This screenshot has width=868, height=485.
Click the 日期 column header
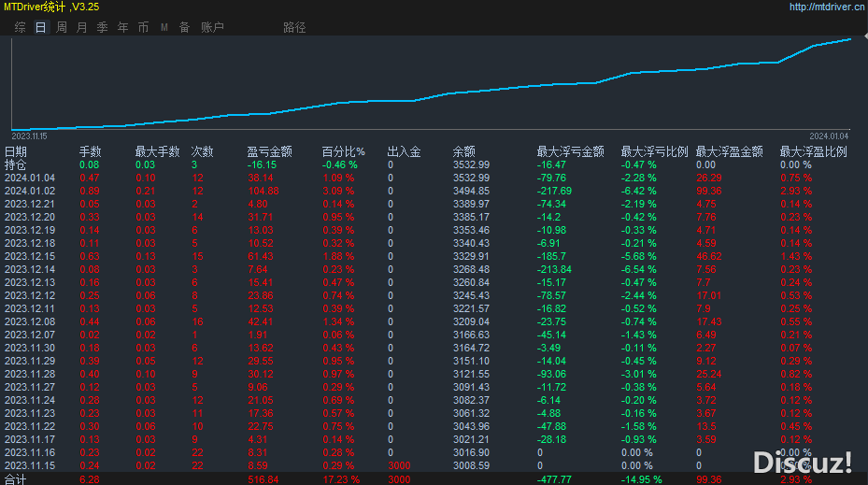pos(16,151)
